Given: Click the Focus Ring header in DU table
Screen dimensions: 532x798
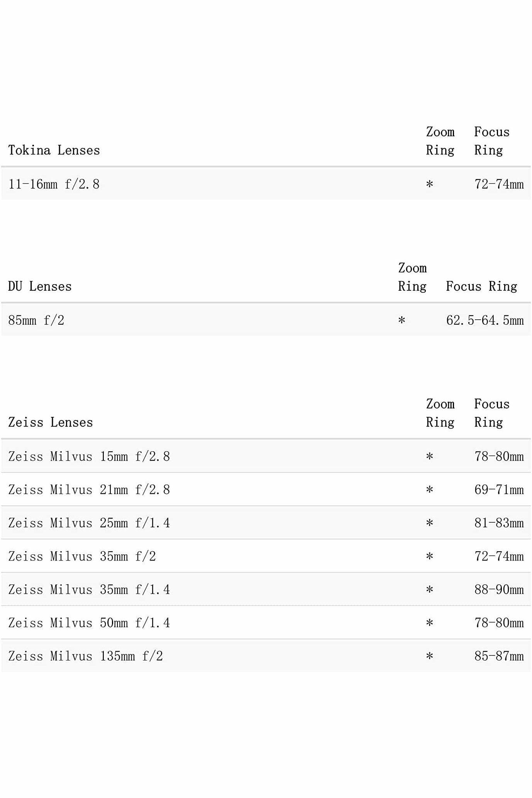Looking at the screenshot, I should (x=481, y=286).
